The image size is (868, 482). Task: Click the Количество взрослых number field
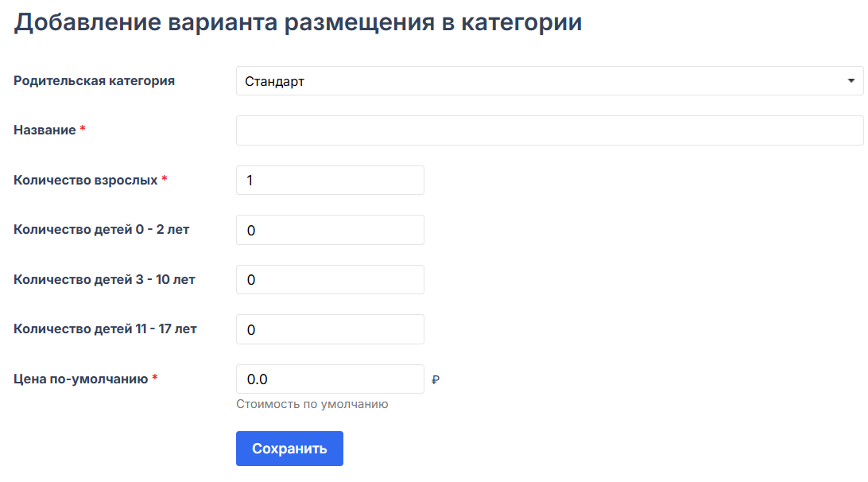(330, 181)
